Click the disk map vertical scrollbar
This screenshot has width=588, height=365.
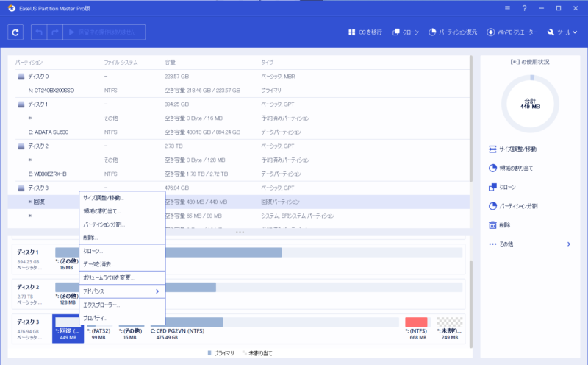click(471, 305)
